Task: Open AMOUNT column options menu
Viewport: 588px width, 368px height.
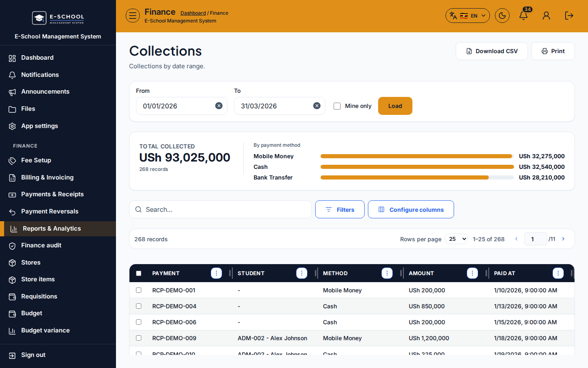Action: pos(472,273)
